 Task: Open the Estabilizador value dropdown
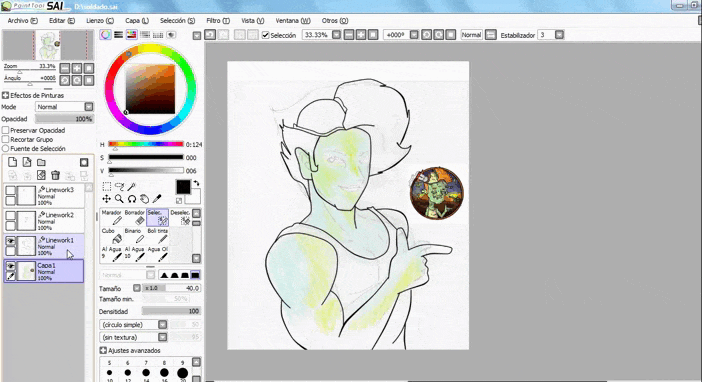(x=559, y=34)
